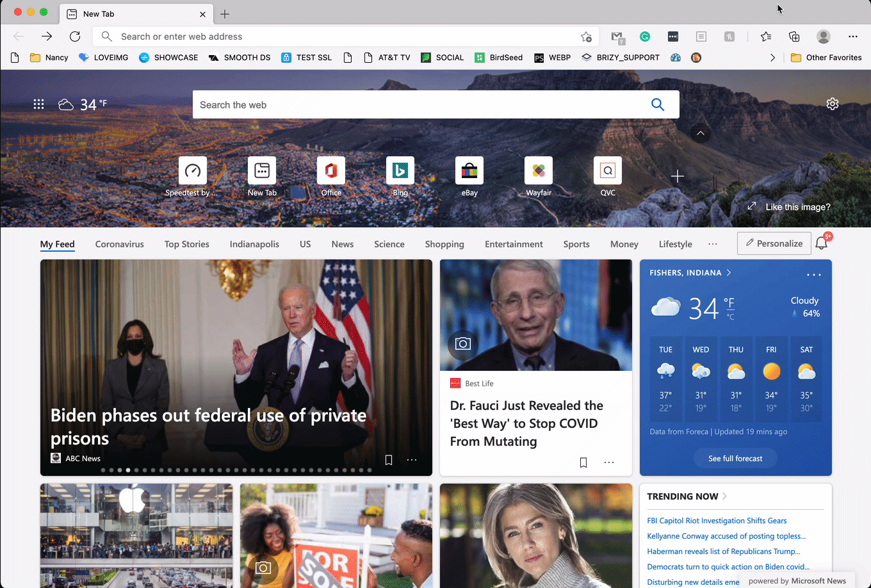The height and width of the screenshot is (588, 871).
Task: Switch to the Top Stories tab
Action: (187, 244)
